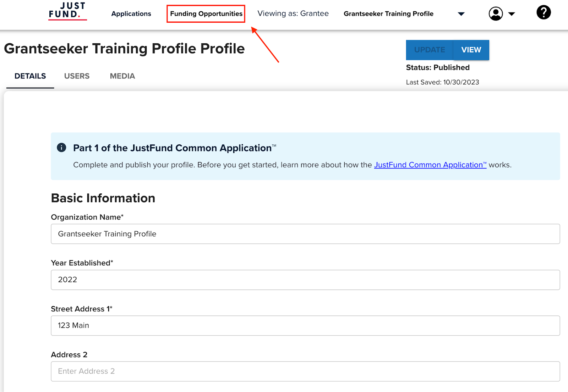The image size is (568, 392).
Task: Open the MEDIA tab
Action: point(122,76)
